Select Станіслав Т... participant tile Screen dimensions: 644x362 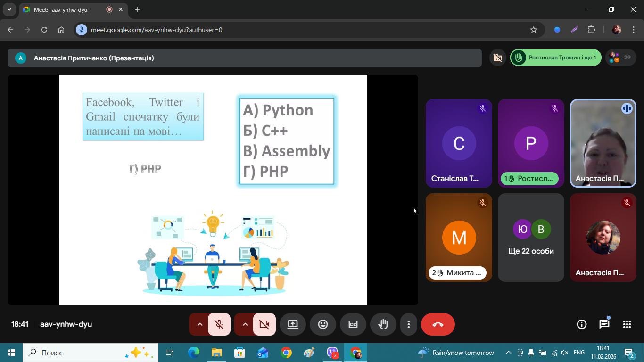(459, 143)
